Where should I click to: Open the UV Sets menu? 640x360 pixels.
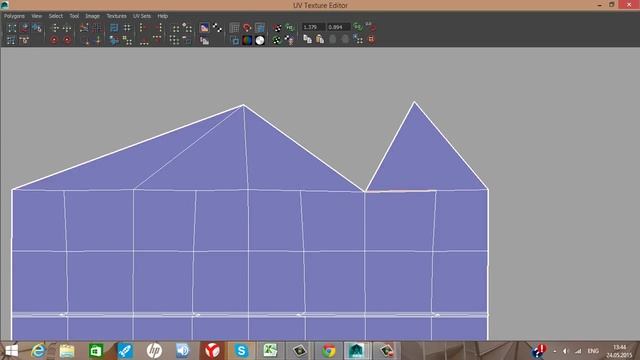[x=142, y=16]
